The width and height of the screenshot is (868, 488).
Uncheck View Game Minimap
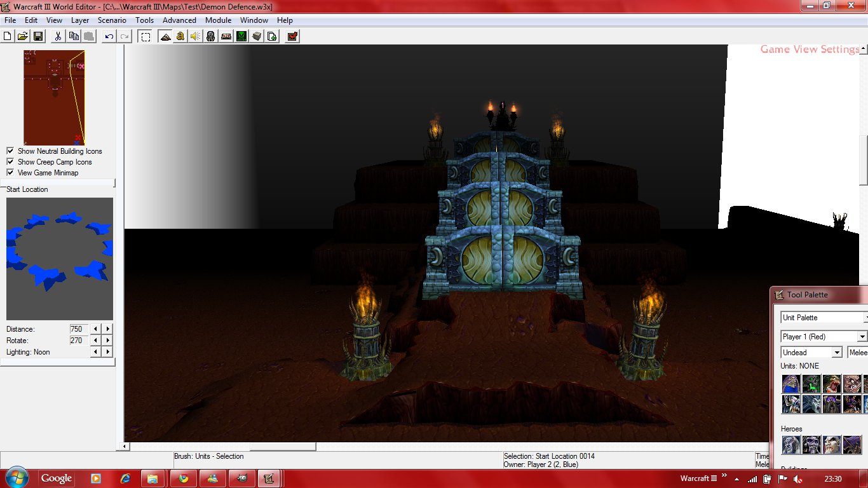(x=10, y=173)
